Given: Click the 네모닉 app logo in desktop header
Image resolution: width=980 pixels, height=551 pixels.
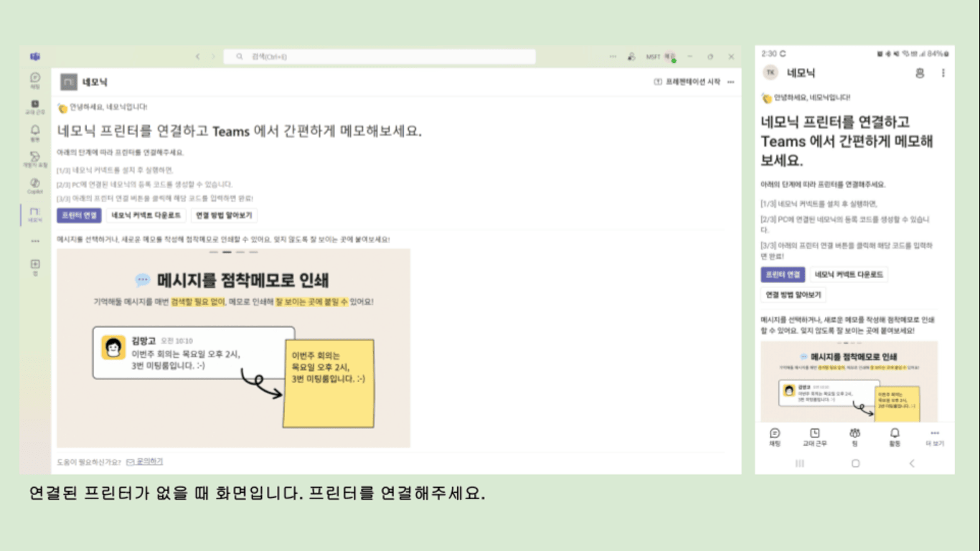Looking at the screenshot, I should click(68, 83).
